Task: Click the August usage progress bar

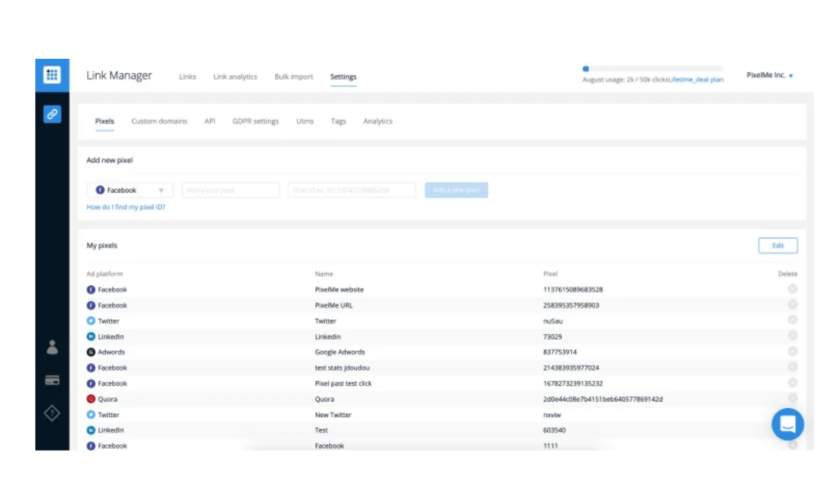Action: [653, 69]
